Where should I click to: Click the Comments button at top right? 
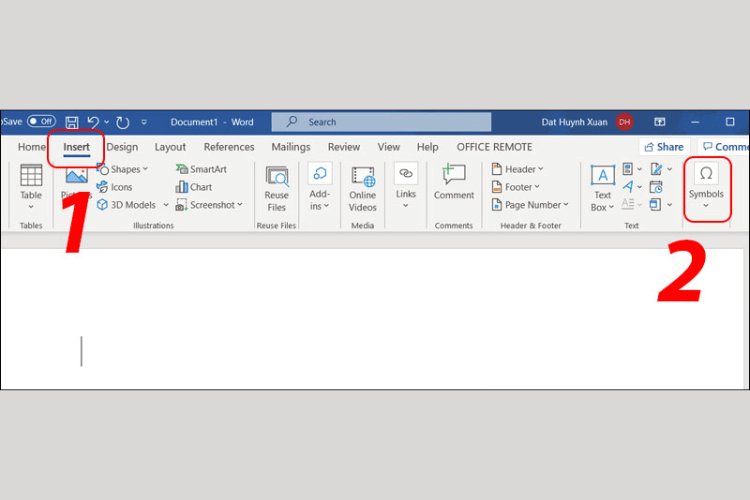pyautogui.click(x=724, y=147)
